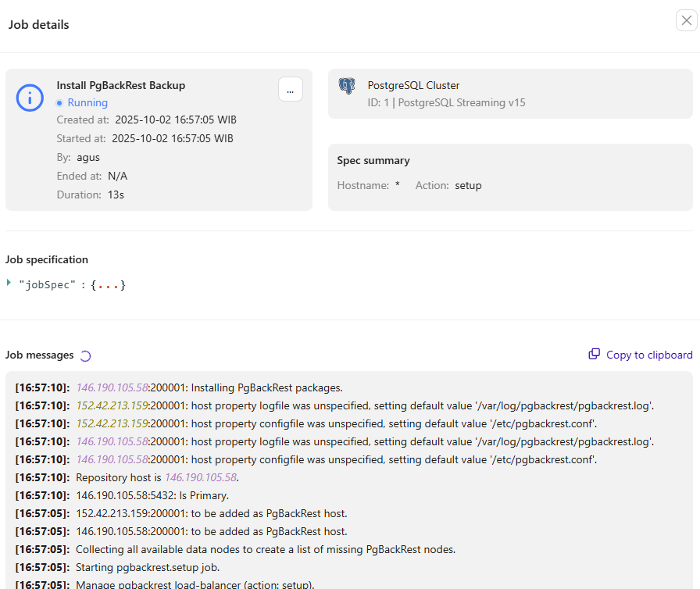Click the PostgreSQL Cluster title
700x589 pixels.
(413, 85)
